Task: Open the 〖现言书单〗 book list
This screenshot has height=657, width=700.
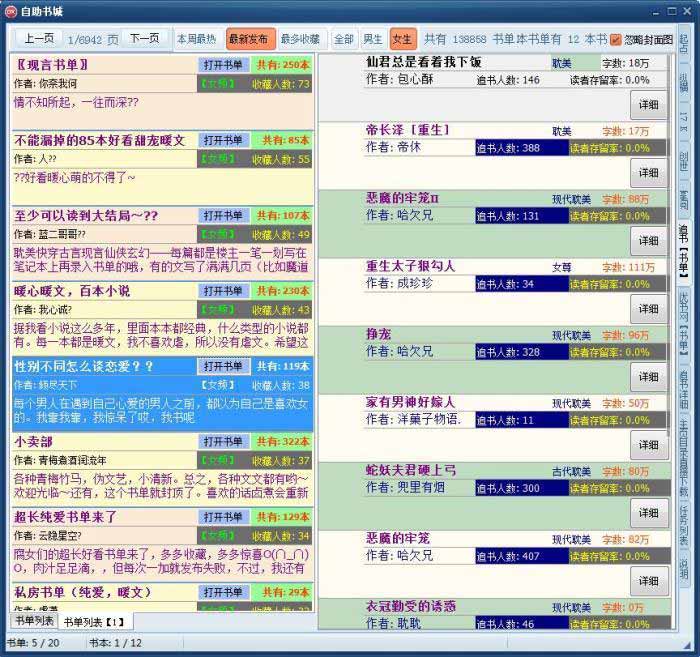Action: pyautogui.click(x=222, y=65)
